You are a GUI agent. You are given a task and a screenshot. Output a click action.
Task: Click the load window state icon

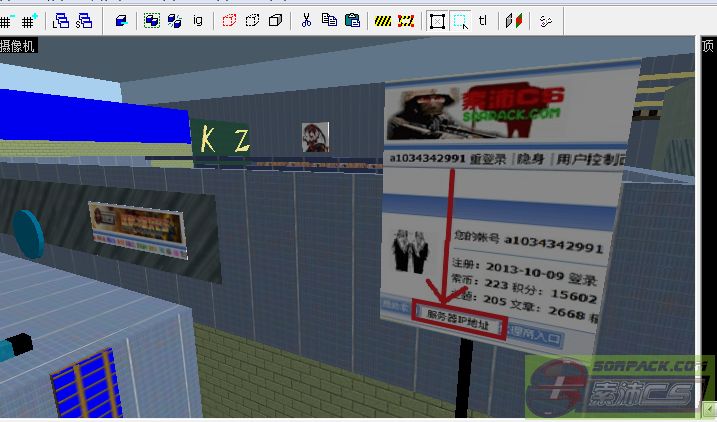(x=62, y=20)
